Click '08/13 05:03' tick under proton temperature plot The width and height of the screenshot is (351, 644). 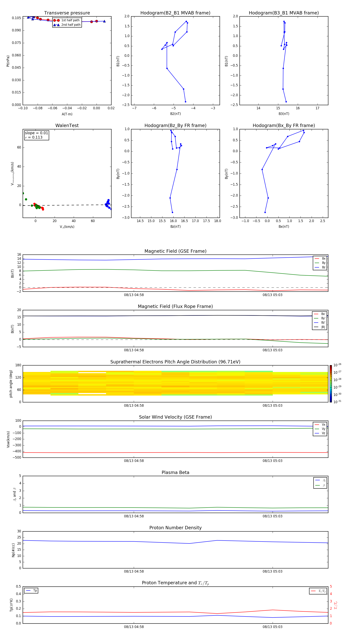(x=273, y=627)
